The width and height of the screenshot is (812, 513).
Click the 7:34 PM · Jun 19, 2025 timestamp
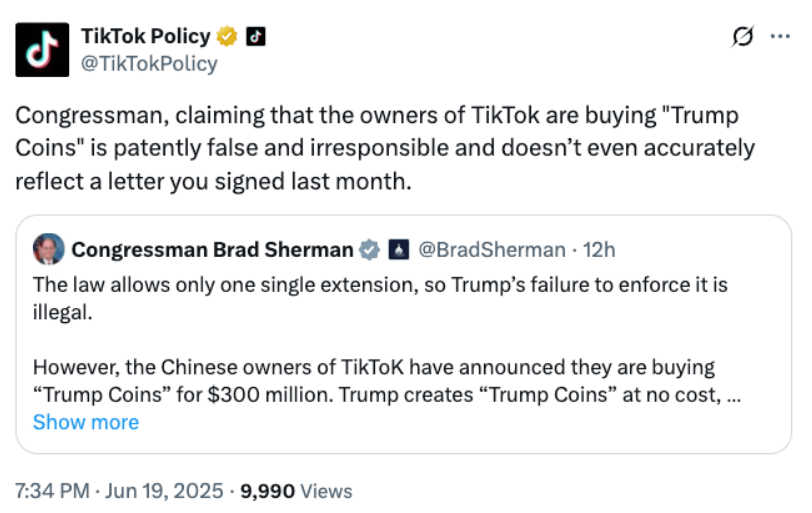(x=119, y=491)
